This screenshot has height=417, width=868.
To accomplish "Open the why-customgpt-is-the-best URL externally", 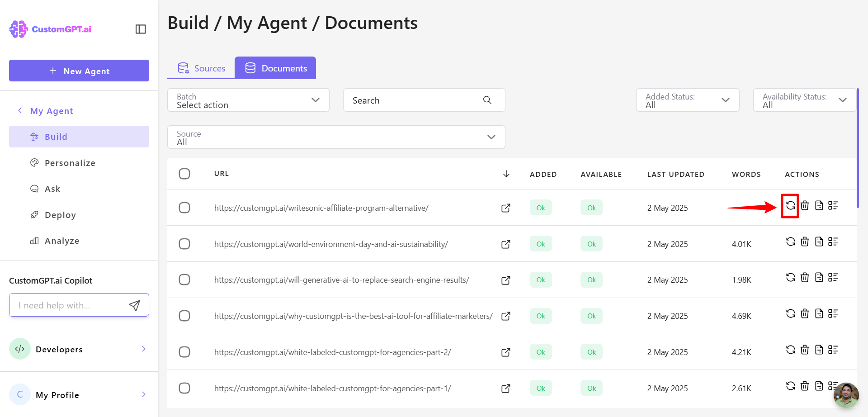I will click(506, 316).
